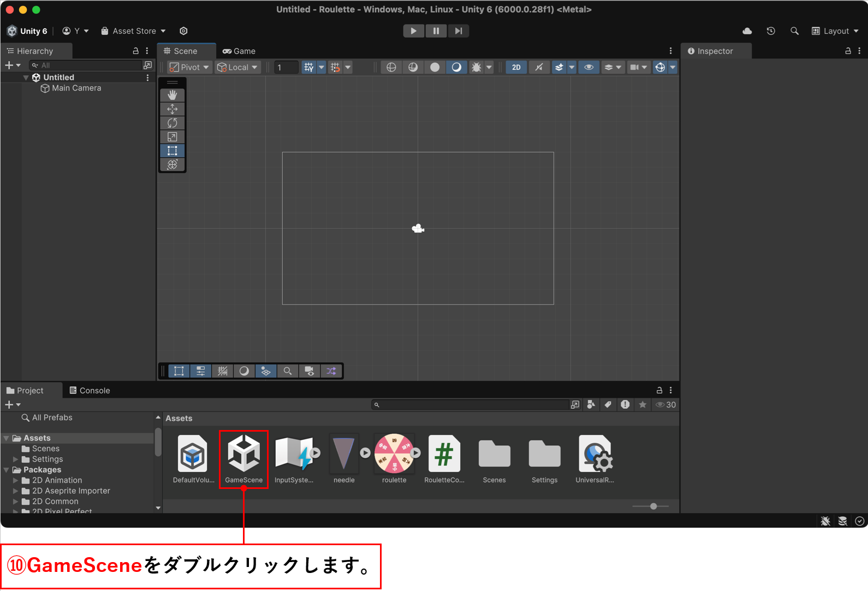This screenshot has width=868, height=591.
Task: Open the global search icon
Action: click(x=794, y=31)
